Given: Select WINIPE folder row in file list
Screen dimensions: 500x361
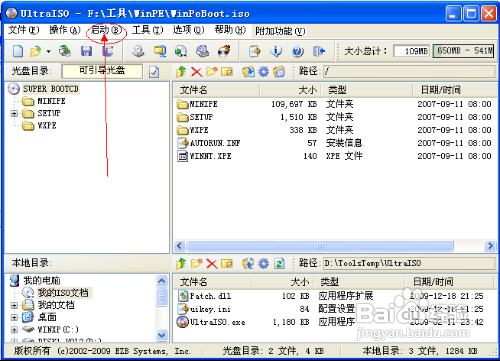Looking at the screenshot, I should tap(335, 104).
